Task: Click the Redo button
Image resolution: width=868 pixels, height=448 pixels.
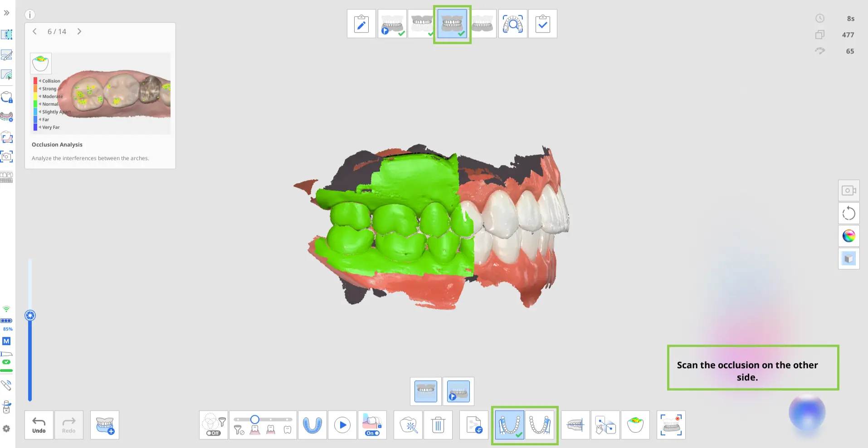Action: point(69,425)
